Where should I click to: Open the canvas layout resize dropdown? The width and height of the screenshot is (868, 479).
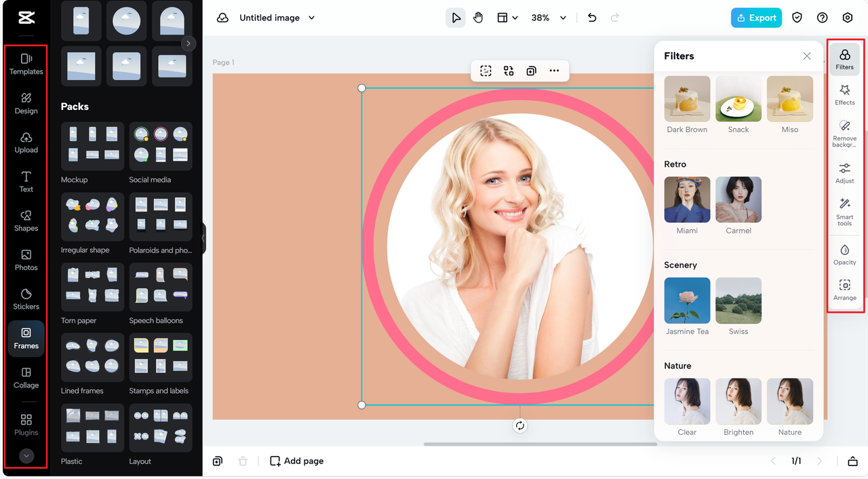[507, 18]
